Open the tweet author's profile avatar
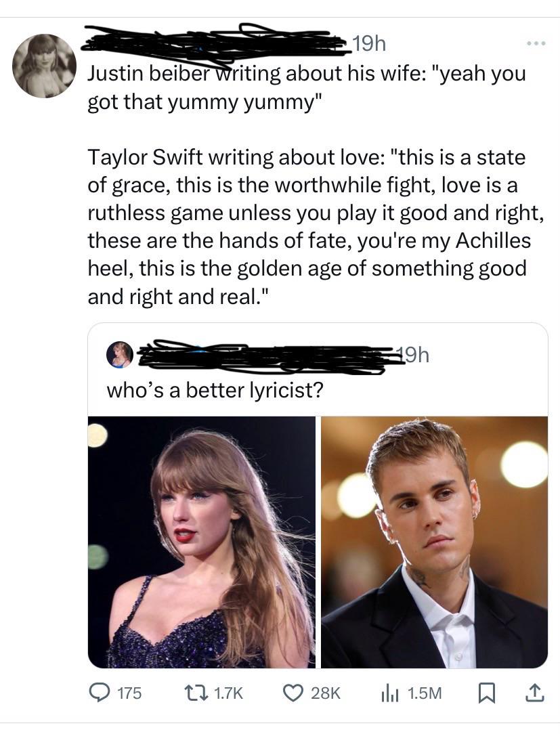The image size is (560, 734). pos(45,66)
